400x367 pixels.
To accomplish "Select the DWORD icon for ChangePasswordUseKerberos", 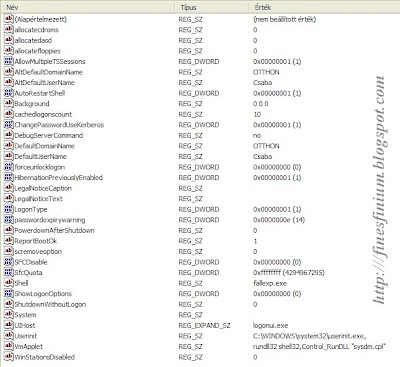I will point(8,125).
